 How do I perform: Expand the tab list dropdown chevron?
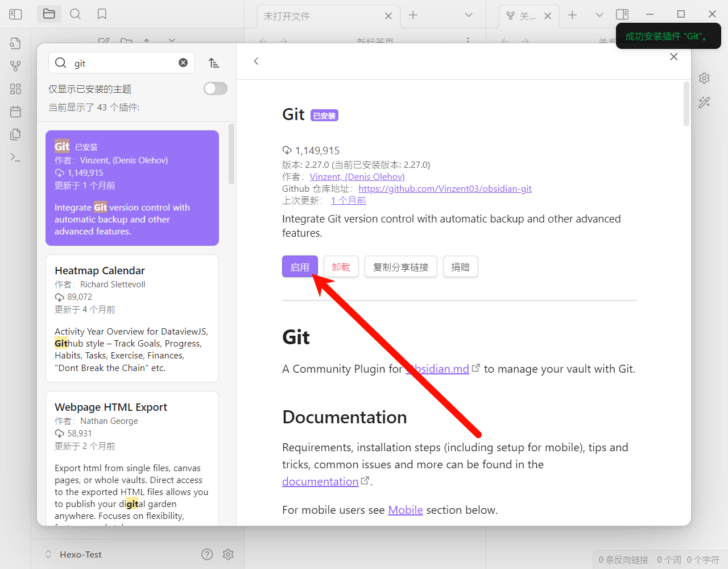pos(469,15)
